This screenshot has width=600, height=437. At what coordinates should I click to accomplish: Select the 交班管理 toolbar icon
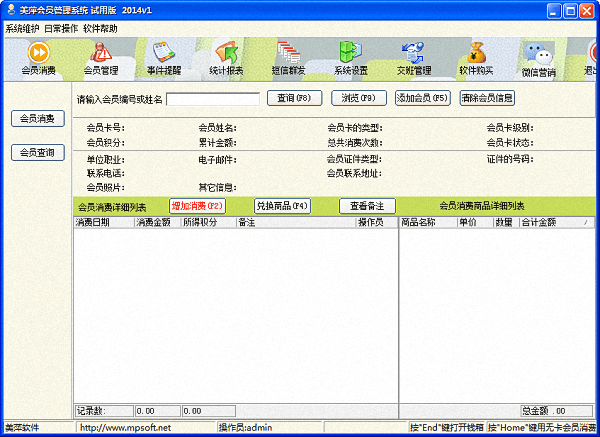(413, 58)
